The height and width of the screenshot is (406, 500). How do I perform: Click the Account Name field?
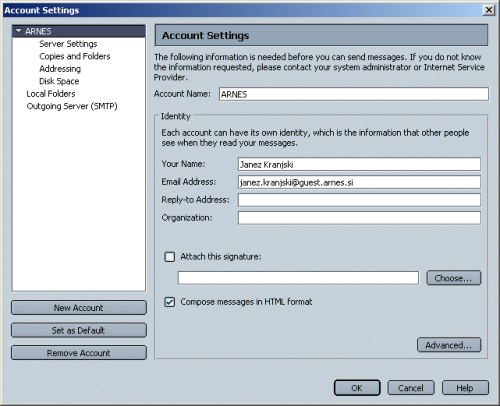pos(354,94)
